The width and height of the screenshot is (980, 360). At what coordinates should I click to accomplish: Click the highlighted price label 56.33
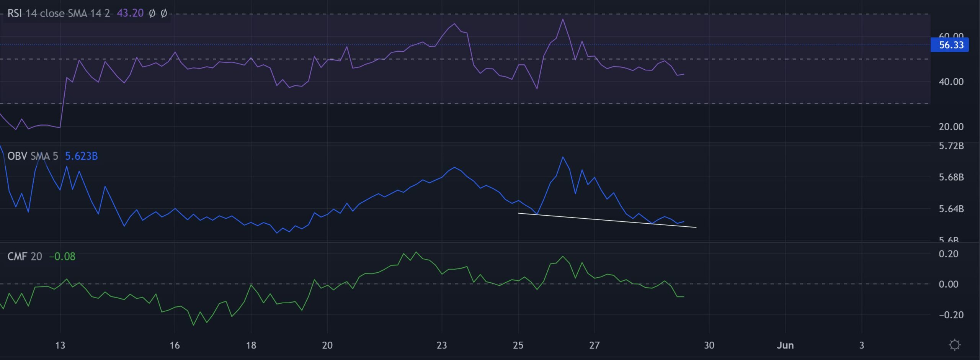[x=951, y=45]
